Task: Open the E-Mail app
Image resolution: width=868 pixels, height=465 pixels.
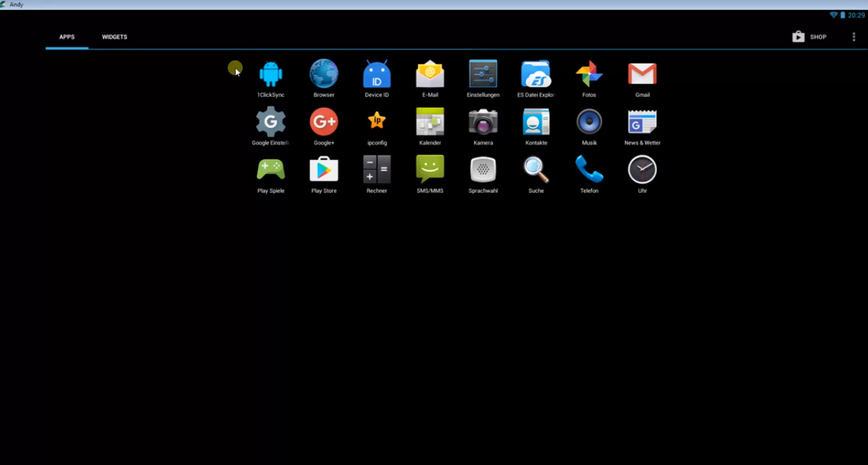Action: pos(430,75)
